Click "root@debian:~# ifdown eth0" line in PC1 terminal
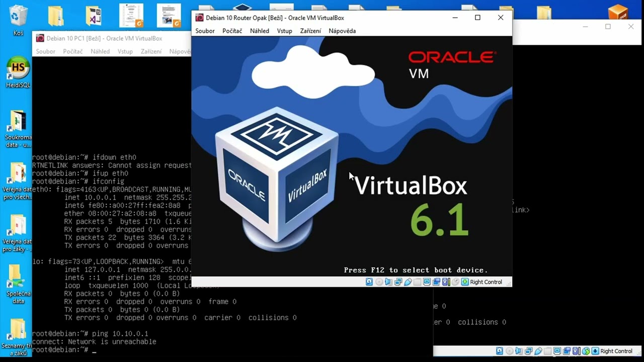The height and width of the screenshot is (362, 644). (84, 157)
